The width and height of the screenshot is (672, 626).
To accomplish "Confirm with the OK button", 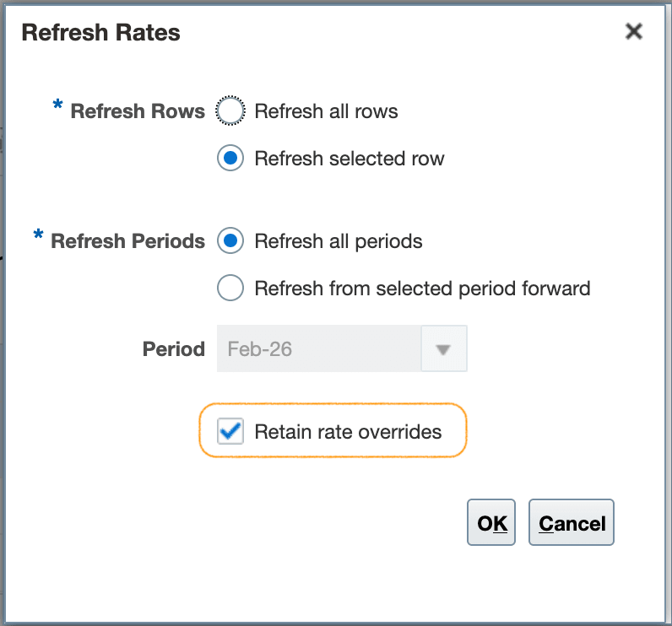I will point(491,523).
